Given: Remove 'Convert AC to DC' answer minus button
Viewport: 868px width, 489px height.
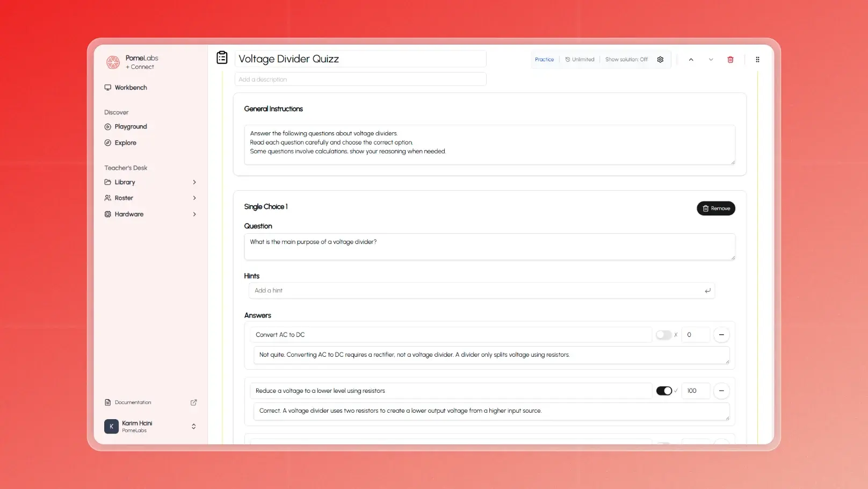Looking at the screenshot, I should point(721,335).
